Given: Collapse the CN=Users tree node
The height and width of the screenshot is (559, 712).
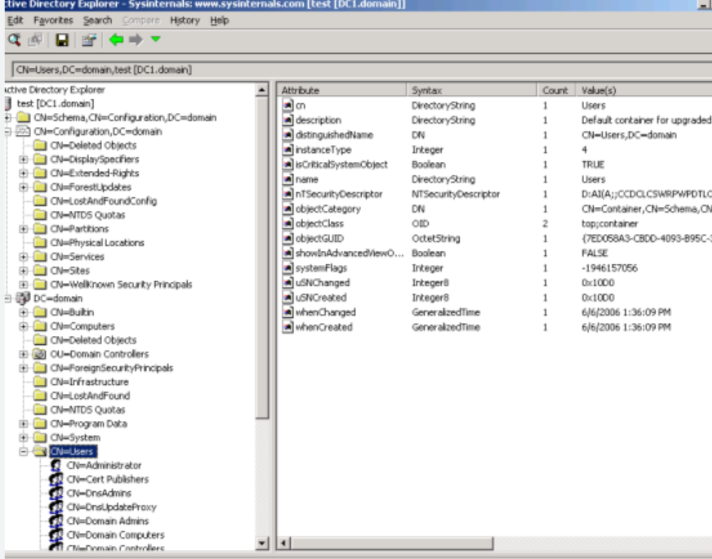Looking at the screenshot, I should 23,451.
